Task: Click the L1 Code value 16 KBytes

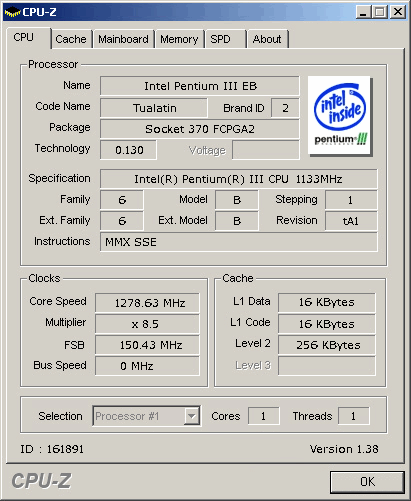Action: pyautogui.click(x=327, y=324)
